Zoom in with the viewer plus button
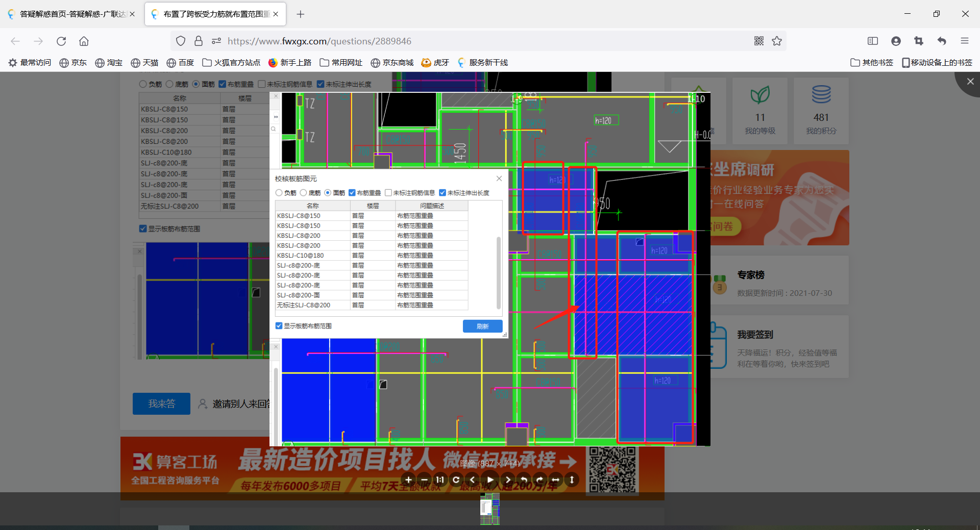The image size is (980, 530). coord(408,479)
